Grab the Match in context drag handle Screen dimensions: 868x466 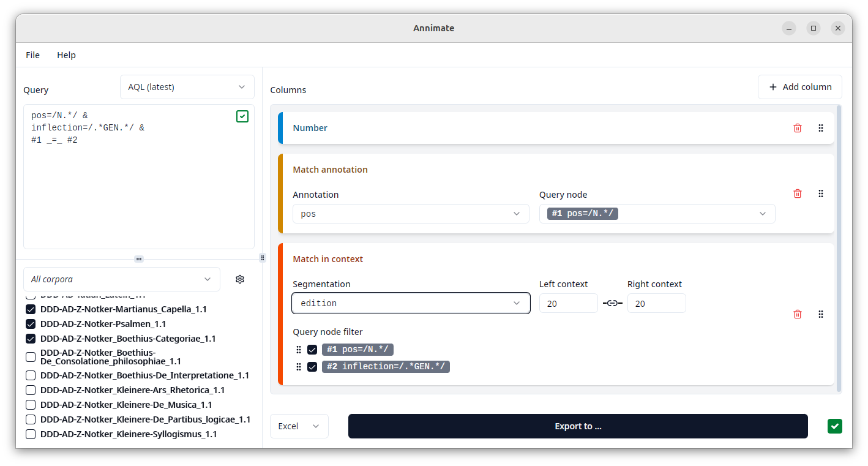(821, 314)
